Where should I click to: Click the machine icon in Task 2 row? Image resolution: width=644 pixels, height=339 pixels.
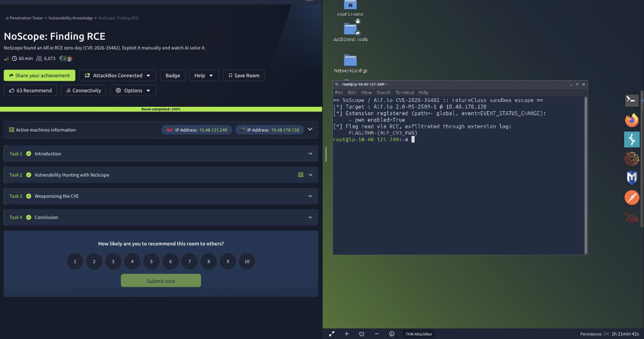tap(301, 175)
